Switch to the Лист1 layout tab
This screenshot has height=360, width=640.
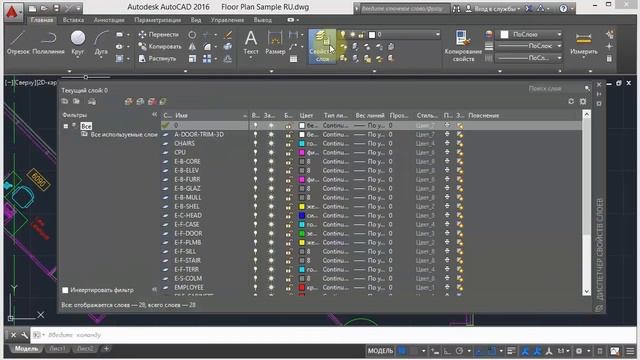pyautogui.click(x=57, y=349)
